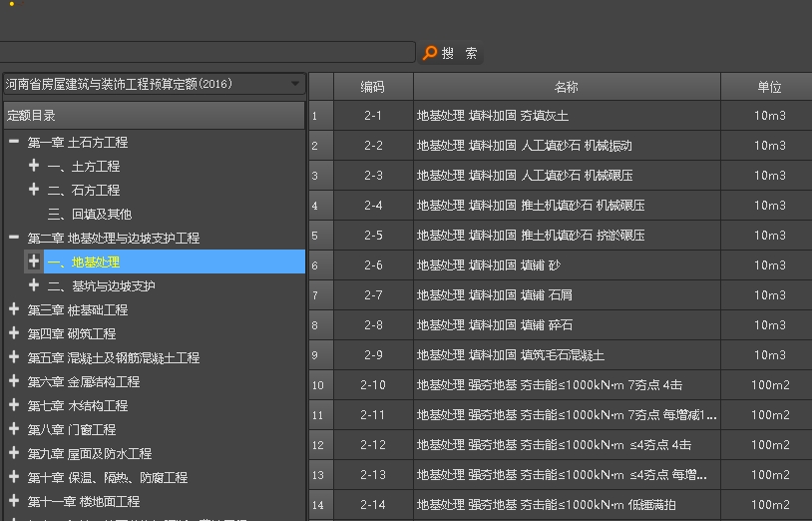Viewport: 812px width, 521px height.
Task: Expand 第九章 屋面及防水工程 chapter
Action: click(14, 453)
